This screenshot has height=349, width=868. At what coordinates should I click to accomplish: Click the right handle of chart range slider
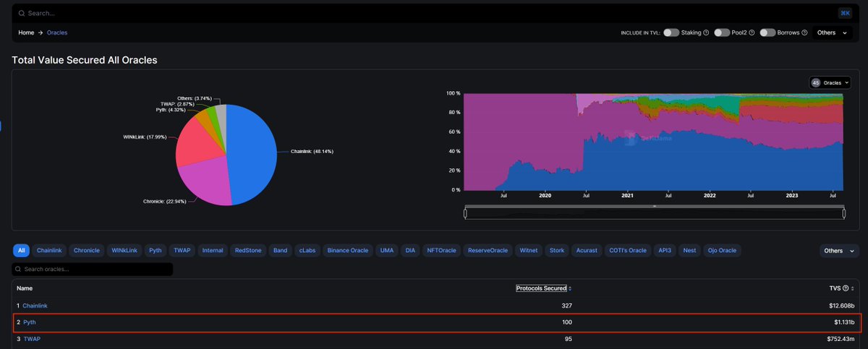pos(844,213)
